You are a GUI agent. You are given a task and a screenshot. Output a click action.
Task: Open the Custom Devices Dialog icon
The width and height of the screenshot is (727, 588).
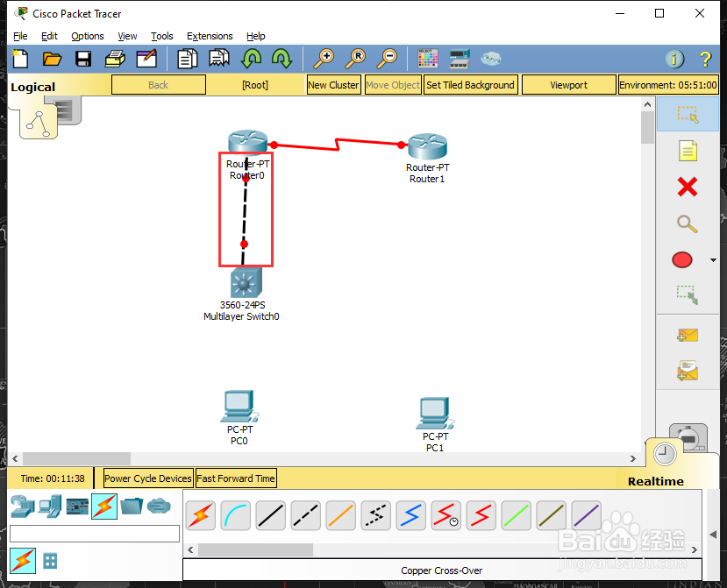coord(460,59)
